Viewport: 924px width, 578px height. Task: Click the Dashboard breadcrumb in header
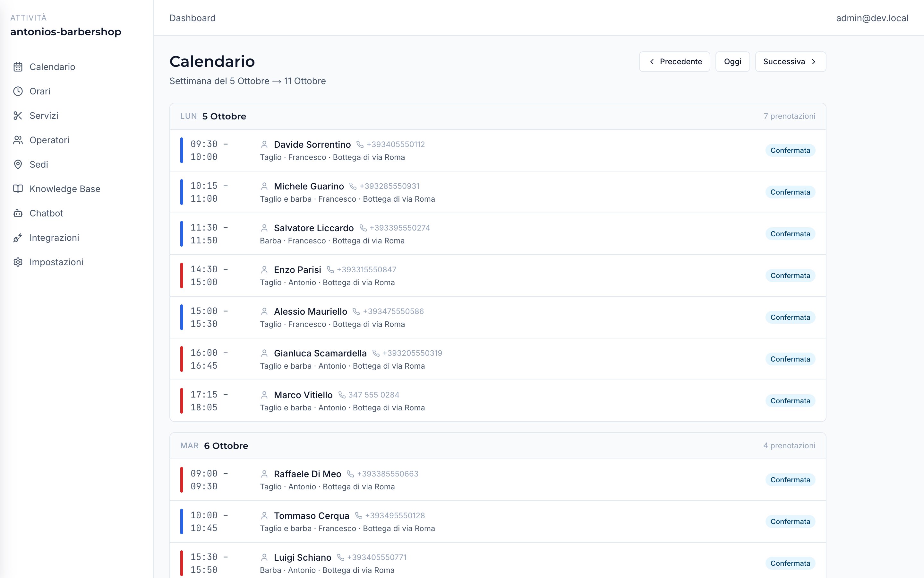tap(193, 18)
